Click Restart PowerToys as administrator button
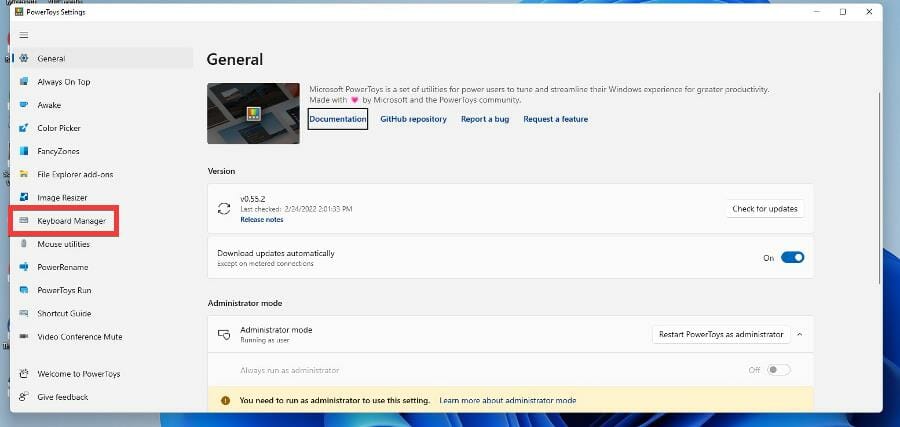This screenshot has width=900, height=427. click(x=721, y=334)
